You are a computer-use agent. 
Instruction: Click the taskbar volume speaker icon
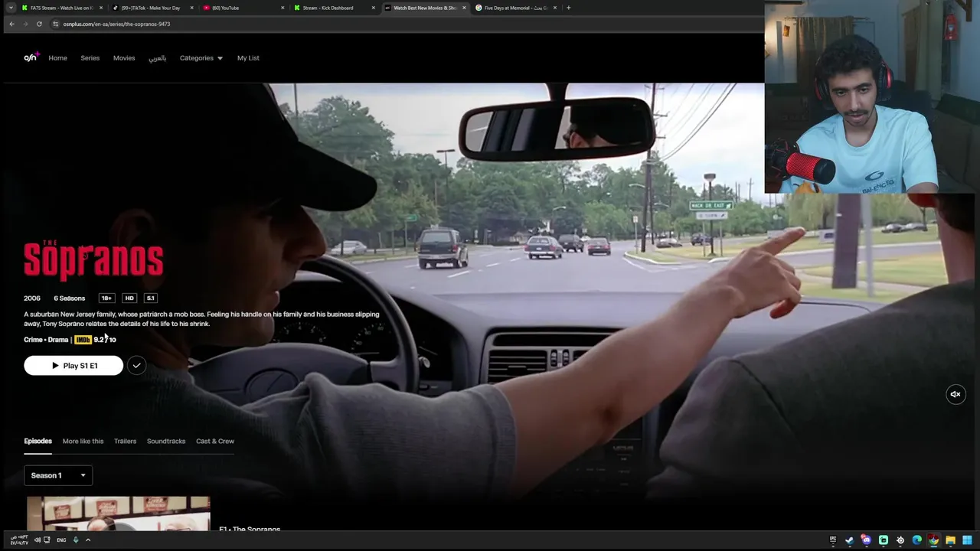point(38,540)
